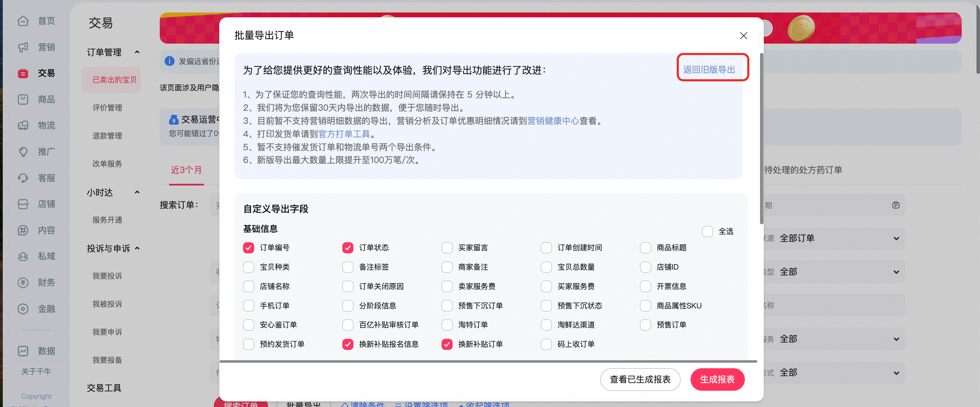This screenshot has width=980, height=407.
Task: Close the 批量导出订单 dialog
Action: click(743, 35)
